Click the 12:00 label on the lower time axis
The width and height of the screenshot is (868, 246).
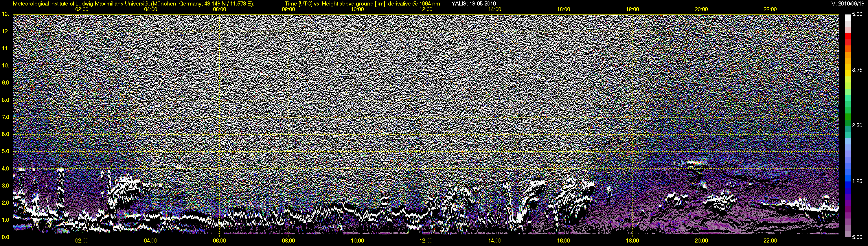(x=426, y=241)
